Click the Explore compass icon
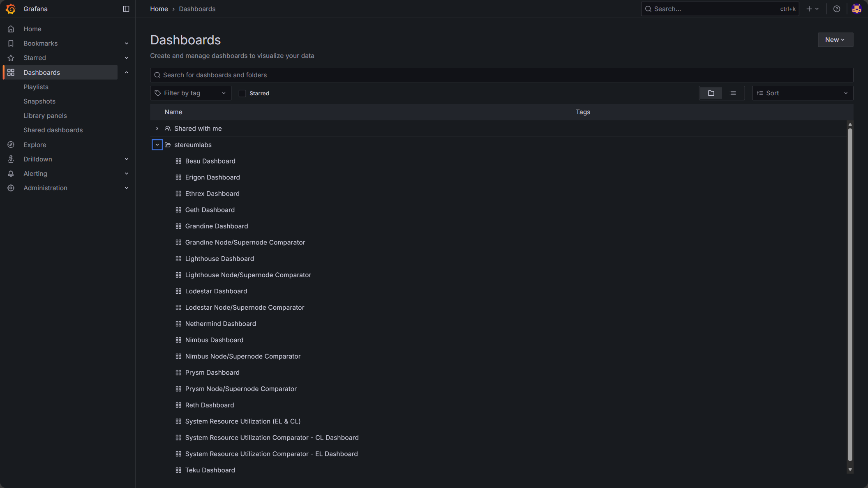Image resolution: width=868 pixels, height=488 pixels. 11,145
